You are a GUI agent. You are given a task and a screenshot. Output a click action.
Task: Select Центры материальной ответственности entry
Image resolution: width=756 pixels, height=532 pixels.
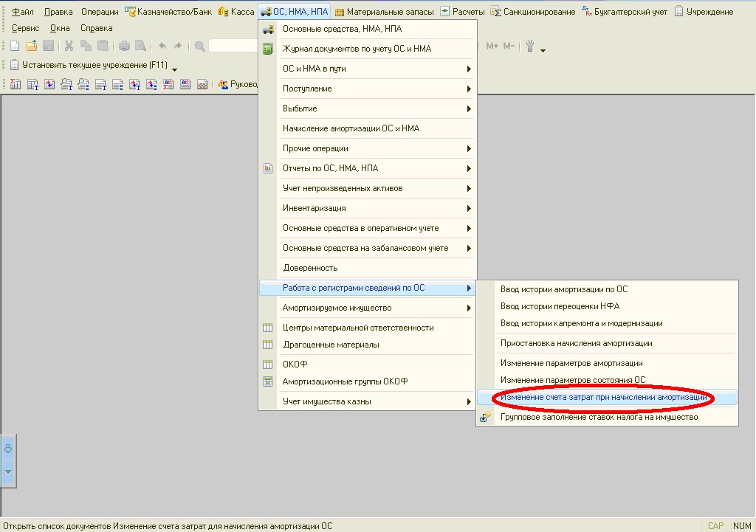[x=368, y=328]
